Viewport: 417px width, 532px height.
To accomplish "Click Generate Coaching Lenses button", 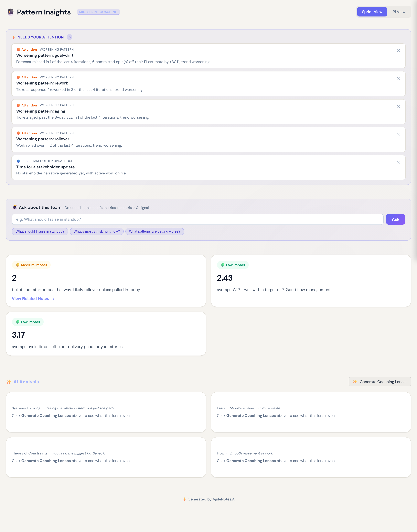I will [x=380, y=382].
